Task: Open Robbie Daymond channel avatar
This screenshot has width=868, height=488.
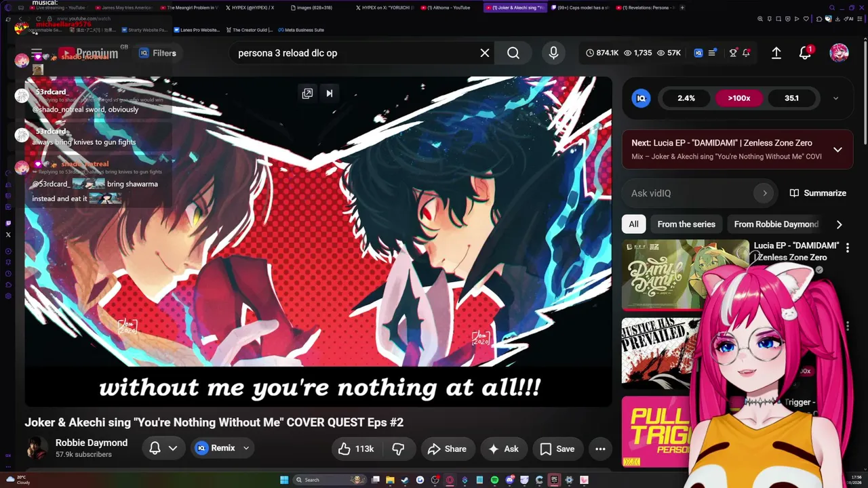Action: coord(37,448)
